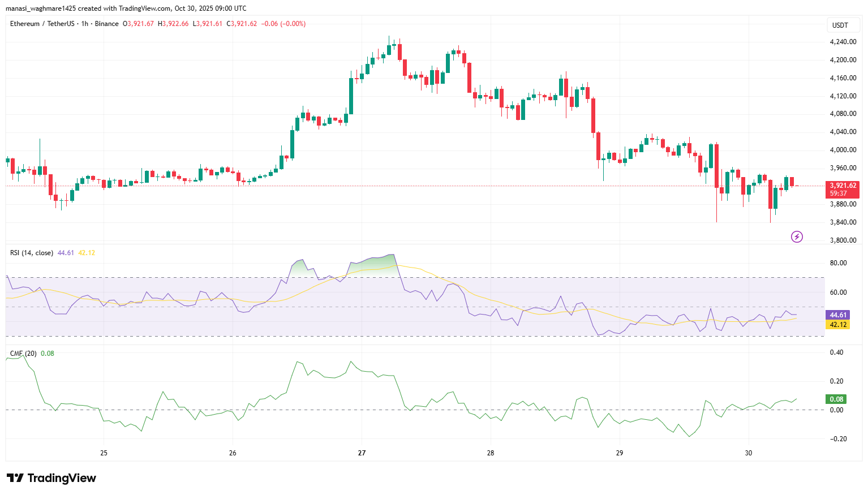Image resolution: width=868 pixels, height=495 pixels.
Task: Click the purple 44.61 RSI value badge
Action: (x=837, y=314)
